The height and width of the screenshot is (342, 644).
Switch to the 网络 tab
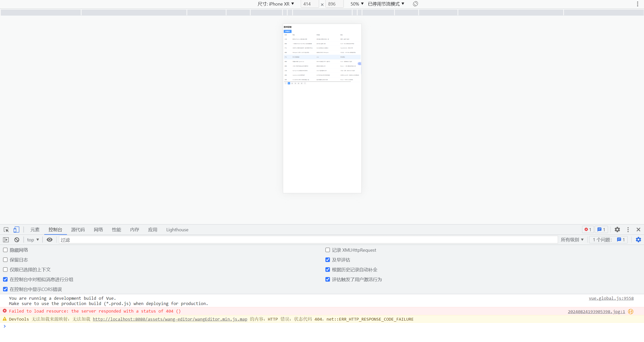[x=98, y=230]
